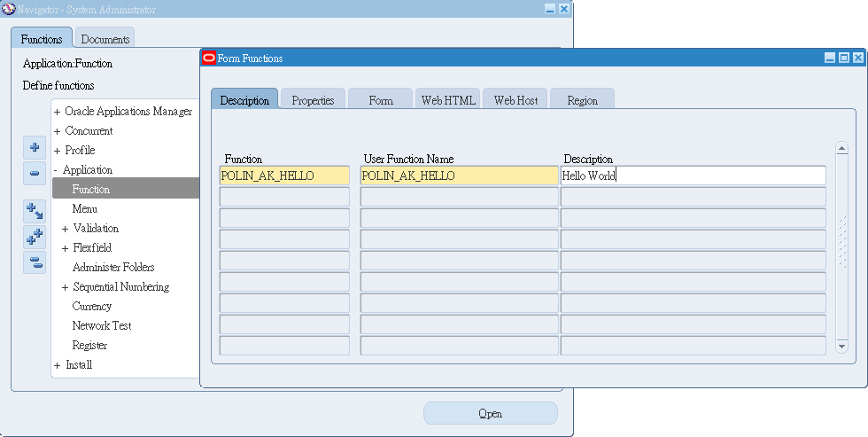Click the Flexfield label in the tree
This screenshot has height=437, width=868.
tap(92, 247)
